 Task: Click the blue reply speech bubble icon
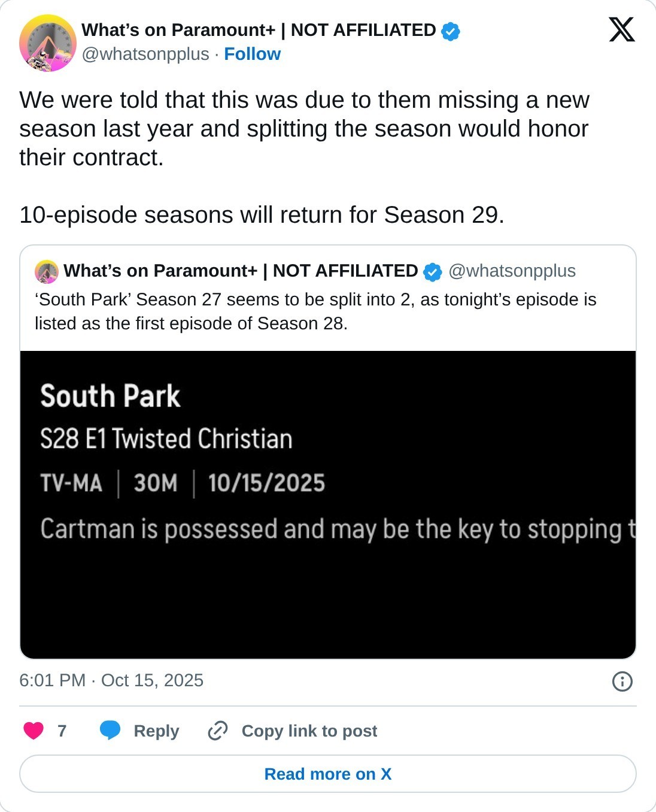110,731
